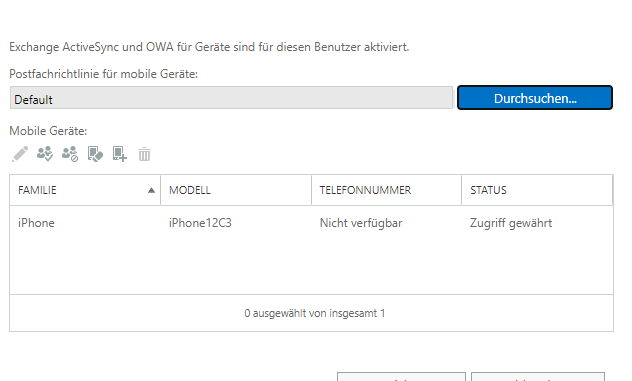The height and width of the screenshot is (381, 632).
Task: Click the device with plus sign icon
Action: click(120, 154)
